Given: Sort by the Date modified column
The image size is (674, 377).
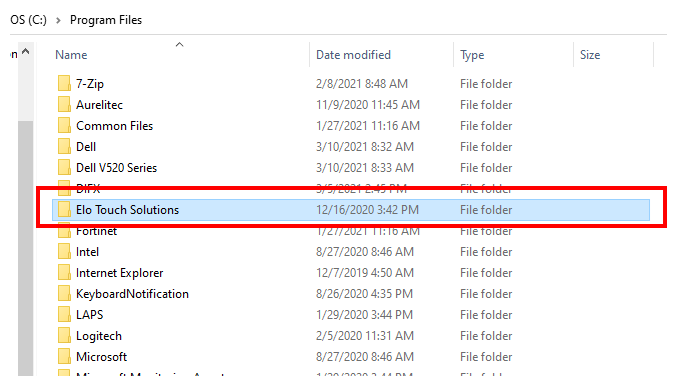Looking at the screenshot, I should point(353,55).
